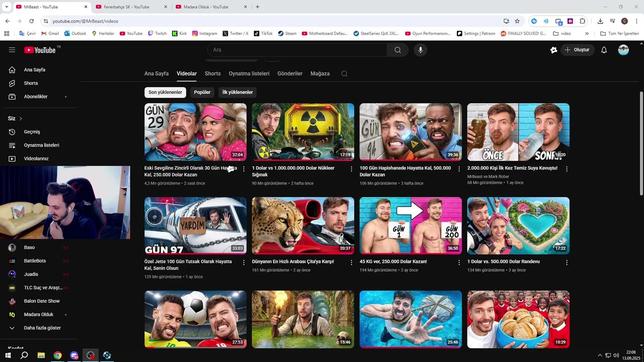Open 1 Dolar vs. 500.000 Dolar Randevu title

point(503,261)
